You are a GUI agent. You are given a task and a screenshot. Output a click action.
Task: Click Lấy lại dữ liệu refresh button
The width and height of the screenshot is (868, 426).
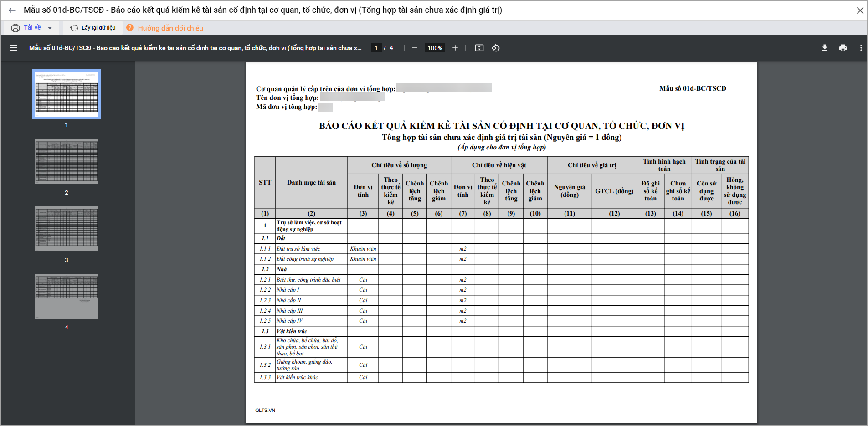pos(93,28)
